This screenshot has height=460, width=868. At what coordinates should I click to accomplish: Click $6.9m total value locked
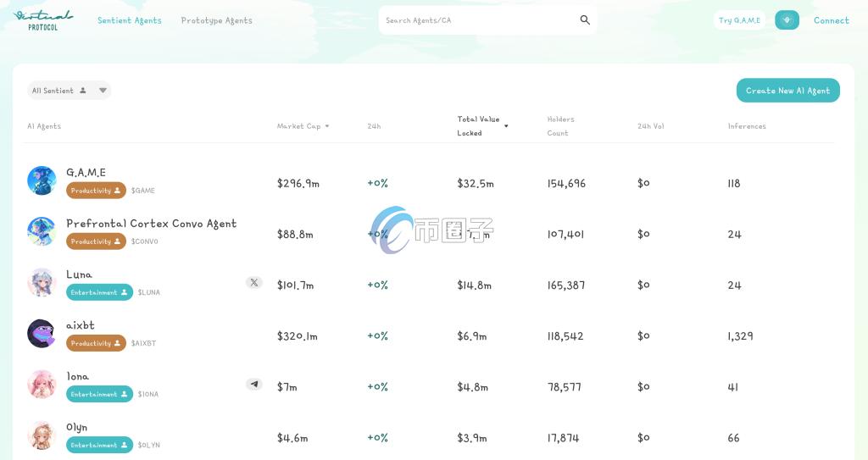[471, 336]
